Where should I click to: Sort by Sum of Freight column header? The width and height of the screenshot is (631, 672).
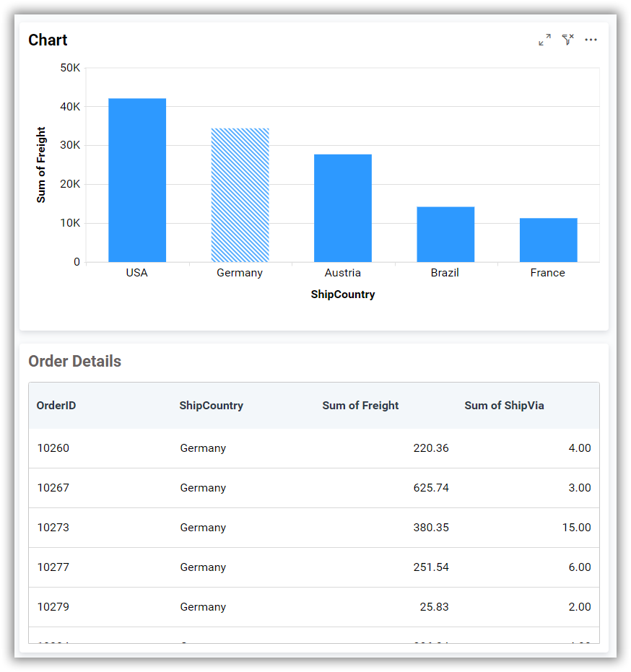tap(360, 406)
